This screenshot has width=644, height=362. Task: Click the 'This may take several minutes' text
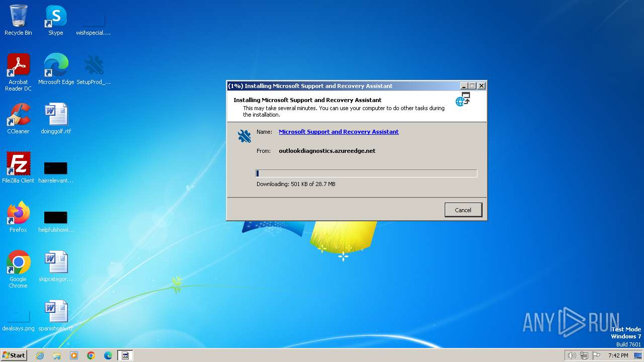(344, 111)
